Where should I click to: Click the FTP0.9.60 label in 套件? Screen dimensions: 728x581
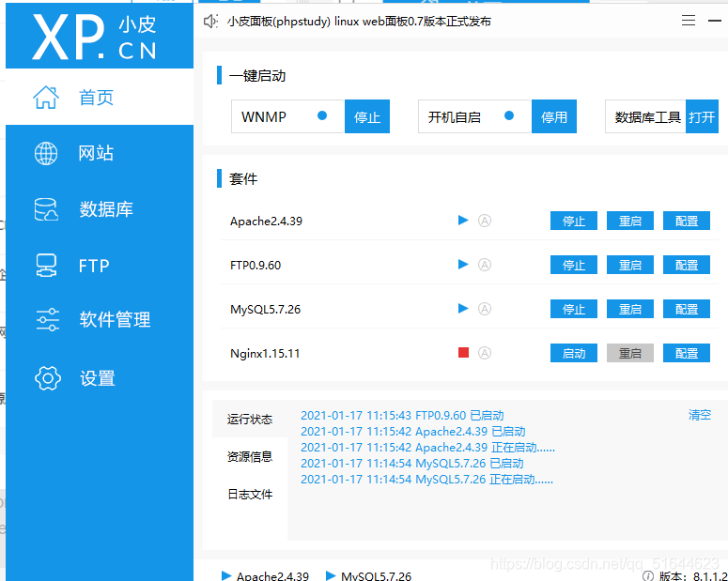(256, 266)
